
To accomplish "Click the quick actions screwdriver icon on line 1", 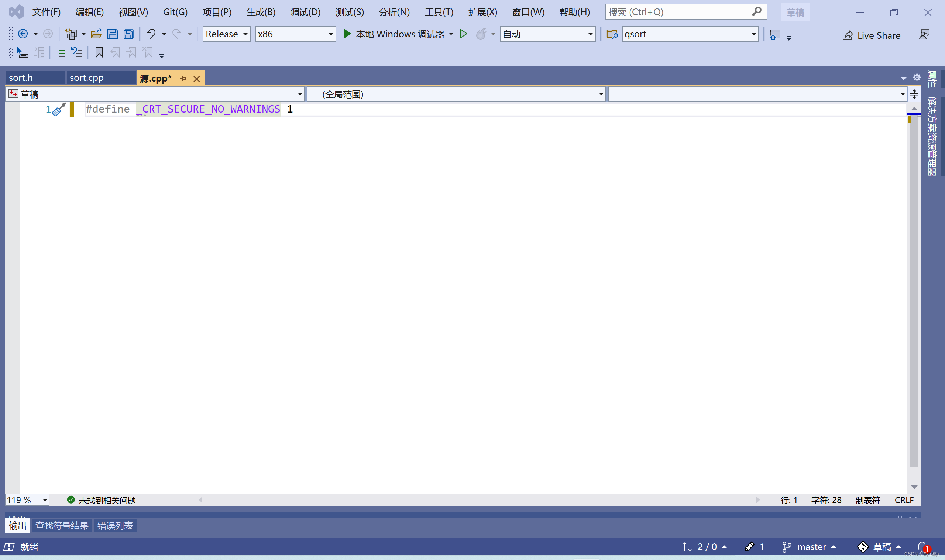I will tap(58, 109).
